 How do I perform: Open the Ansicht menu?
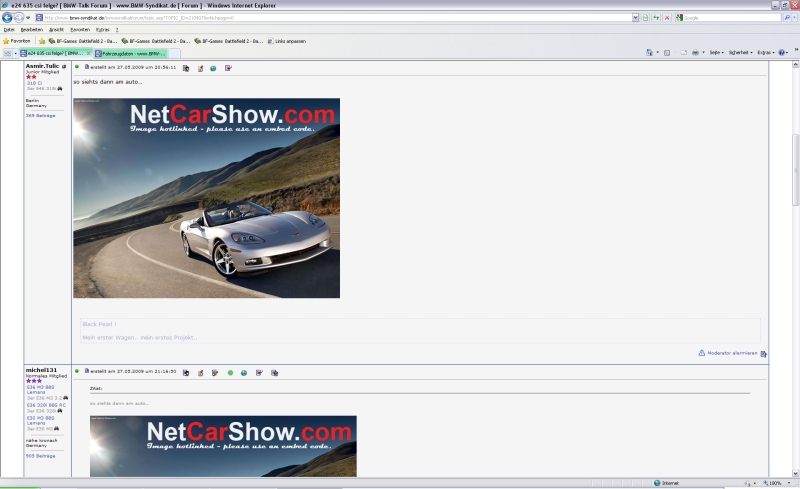pyautogui.click(x=56, y=30)
